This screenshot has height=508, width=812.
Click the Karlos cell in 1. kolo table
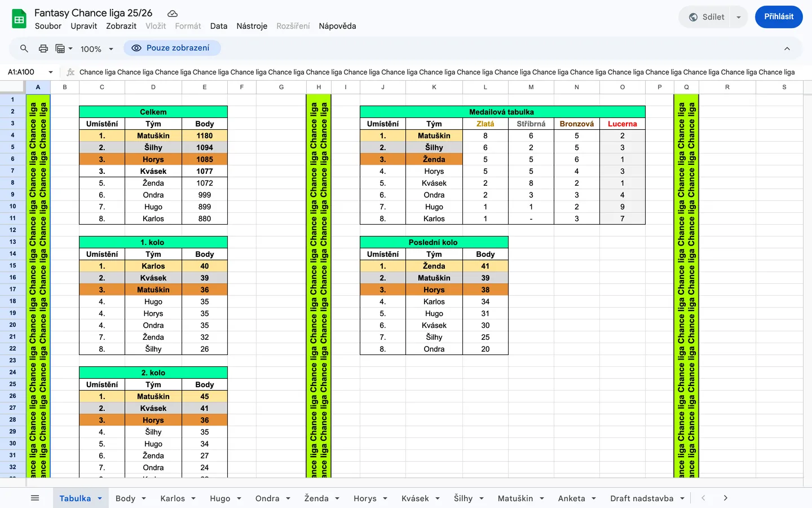point(153,266)
